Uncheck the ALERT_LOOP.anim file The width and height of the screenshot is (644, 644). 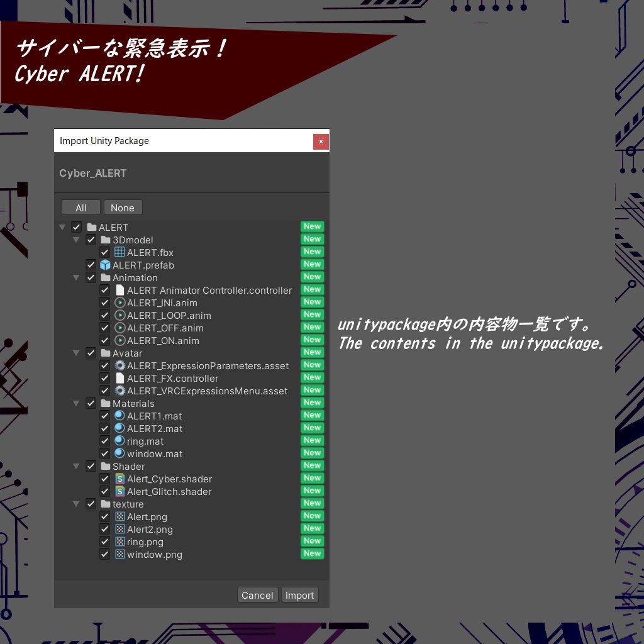tap(104, 315)
